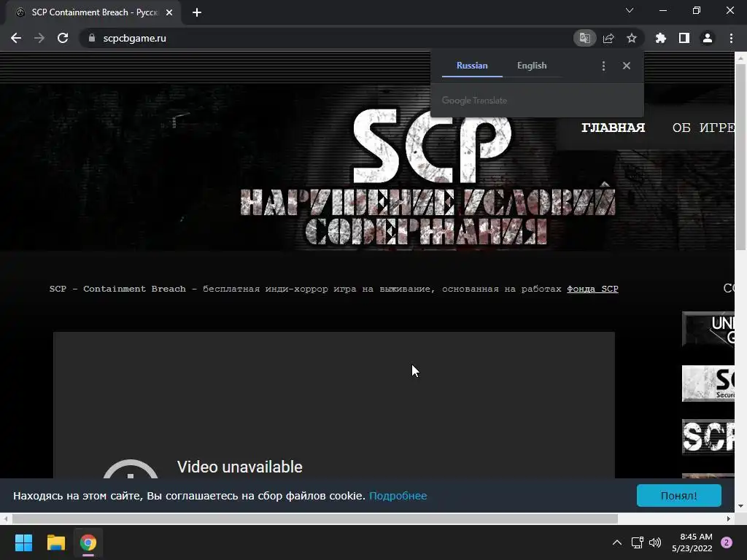The width and height of the screenshot is (747, 560).
Task: Open the volume speaker icon
Action: point(655,542)
